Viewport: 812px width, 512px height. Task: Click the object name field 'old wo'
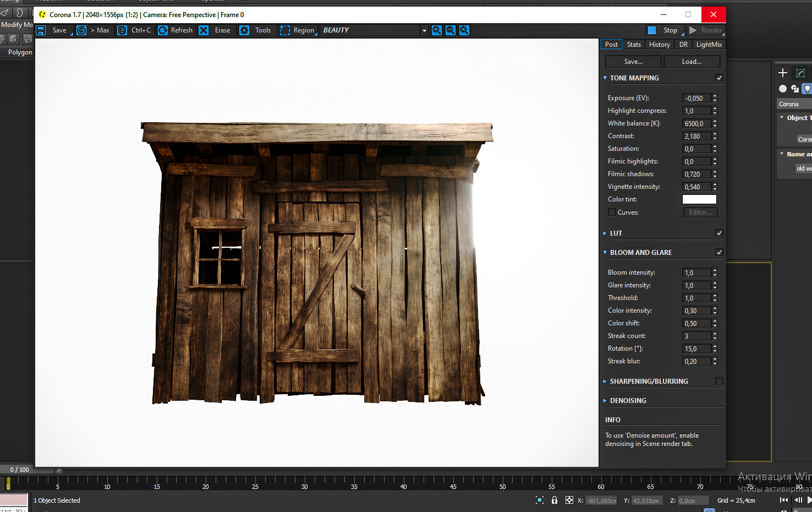pyautogui.click(x=803, y=168)
